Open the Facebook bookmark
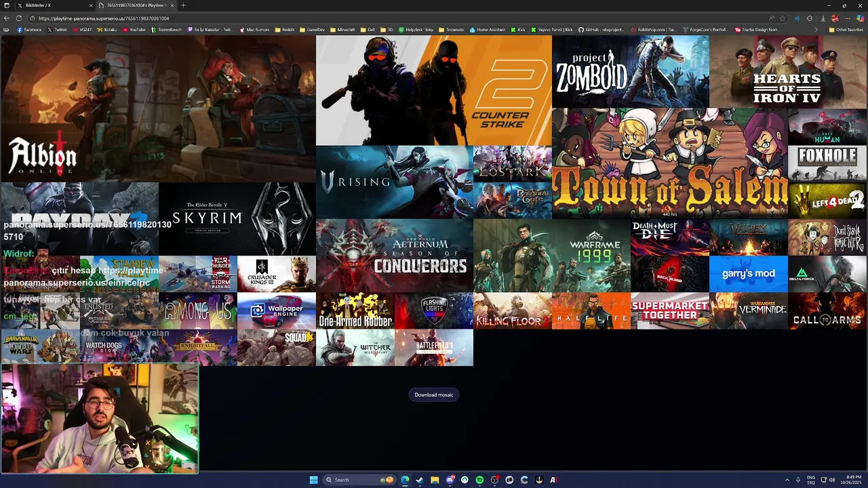868x488 pixels. click(29, 30)
